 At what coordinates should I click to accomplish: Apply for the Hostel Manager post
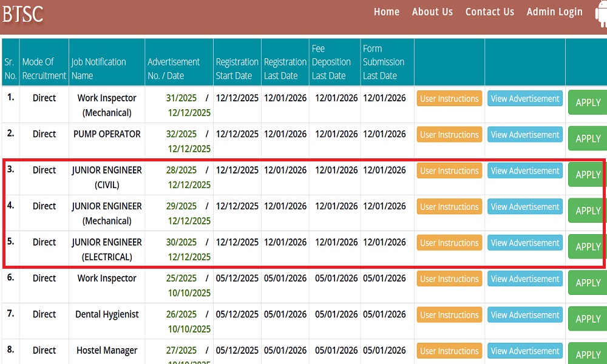pyautogui.click(x=588, y=354)
